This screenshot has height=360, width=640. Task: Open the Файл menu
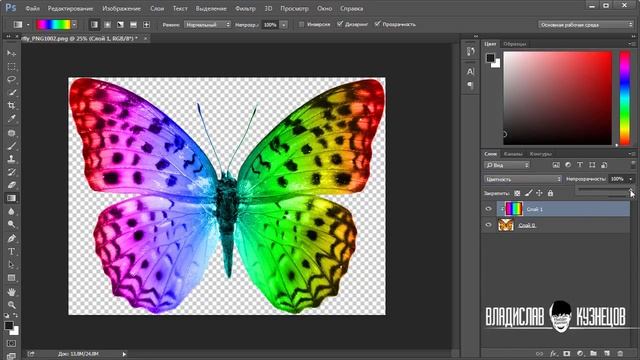tap(33, 8)
